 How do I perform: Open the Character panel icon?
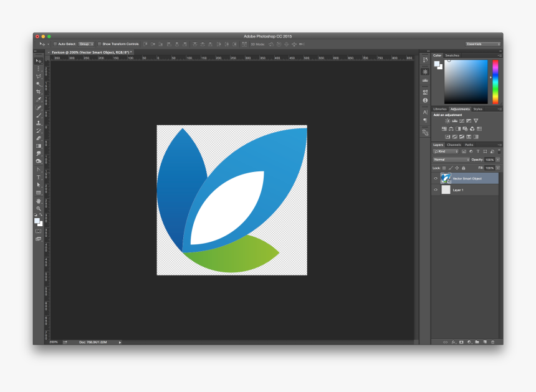point(425,112)
